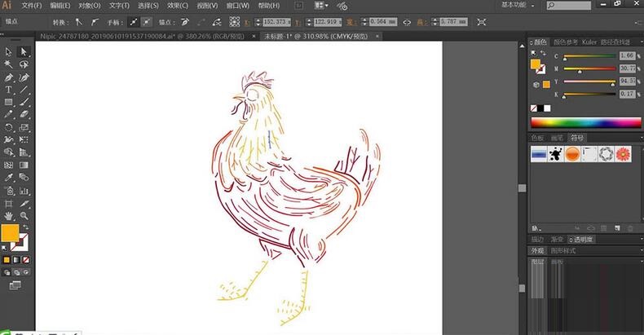Click the orange sphere symbol thumbnail
644x335 pixels.
click(x=572, y=154)
